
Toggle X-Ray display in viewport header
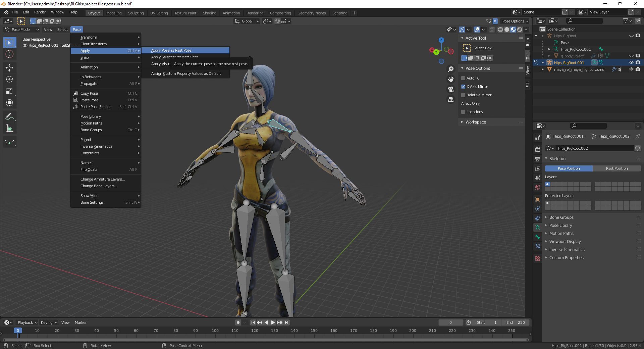coord(492,30)
